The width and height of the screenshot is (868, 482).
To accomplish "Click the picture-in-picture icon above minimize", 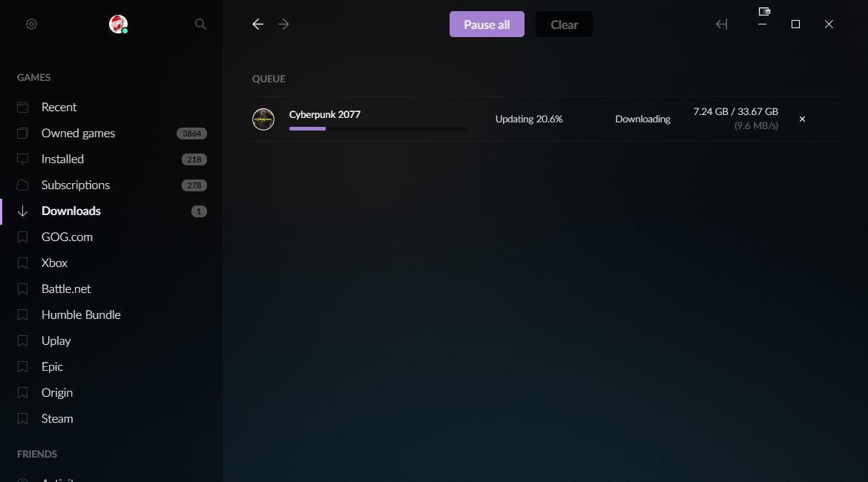I will pyautogui.click(x=764, y=11).
